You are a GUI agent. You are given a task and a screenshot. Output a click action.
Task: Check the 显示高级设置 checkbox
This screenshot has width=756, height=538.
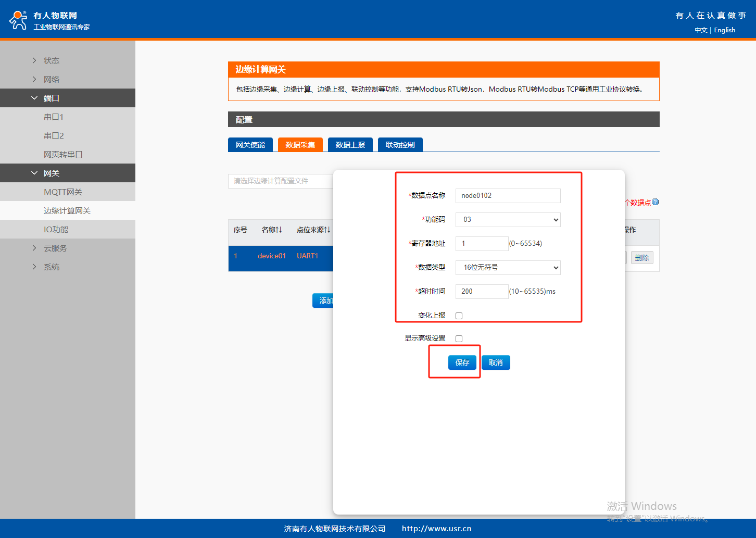click(459, 339)
